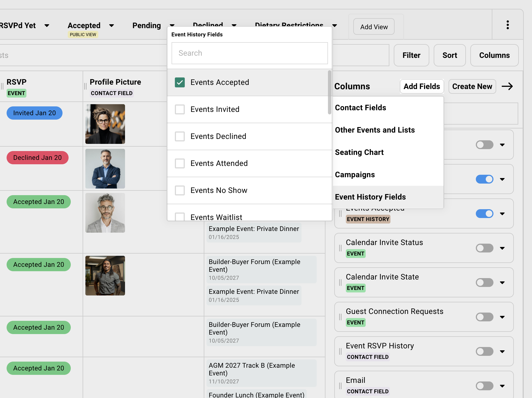Select Seating Chart from the fields menu
The height and width of the screenshot is (398, 532).
click(359, 152)
